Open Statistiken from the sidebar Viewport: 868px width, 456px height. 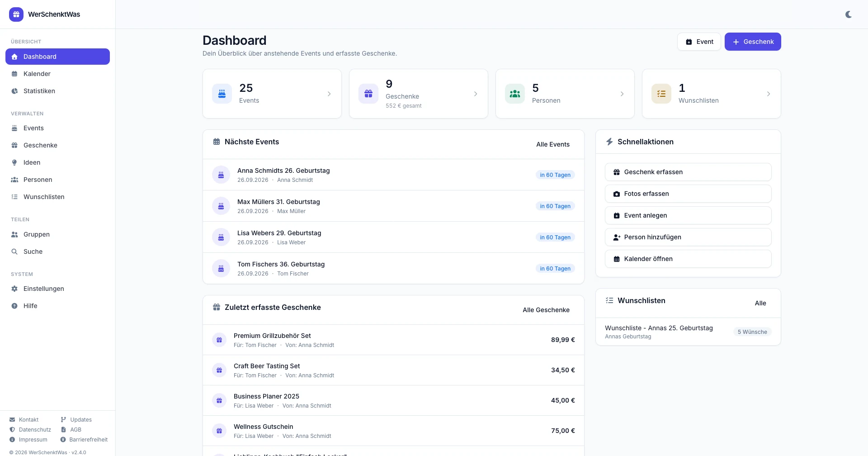pyautogui.click(x=57, y=91)
